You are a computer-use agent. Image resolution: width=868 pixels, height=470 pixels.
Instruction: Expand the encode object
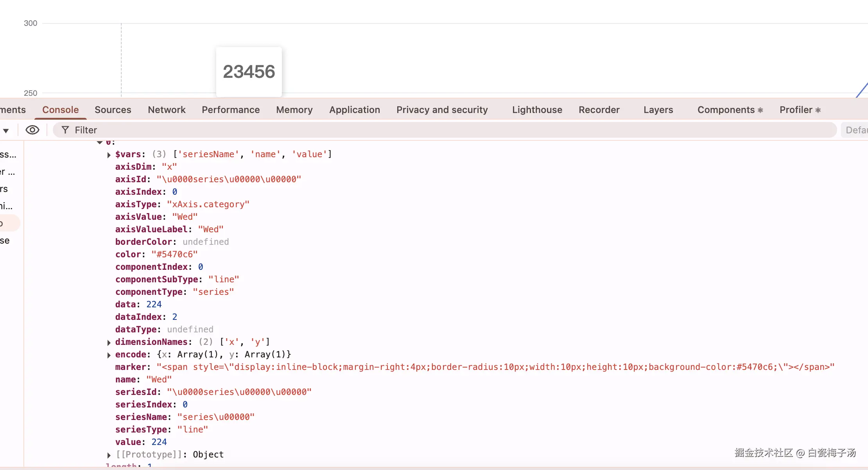point(109,355)
